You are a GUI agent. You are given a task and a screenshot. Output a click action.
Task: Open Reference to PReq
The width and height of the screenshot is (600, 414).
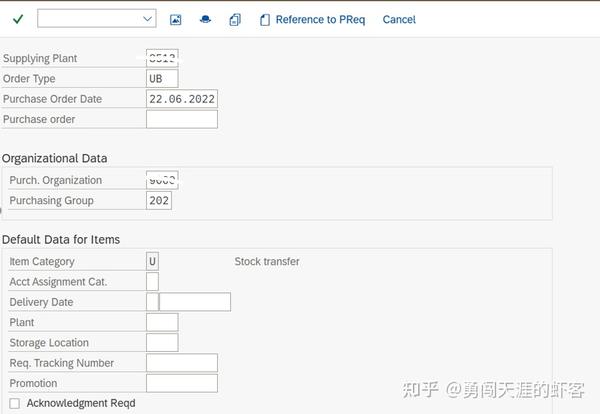pos(320,20)
